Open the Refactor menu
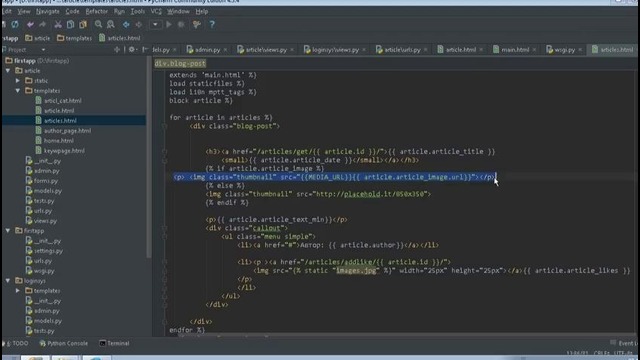The width and height of the screenshot is (640, 360). 97,11
